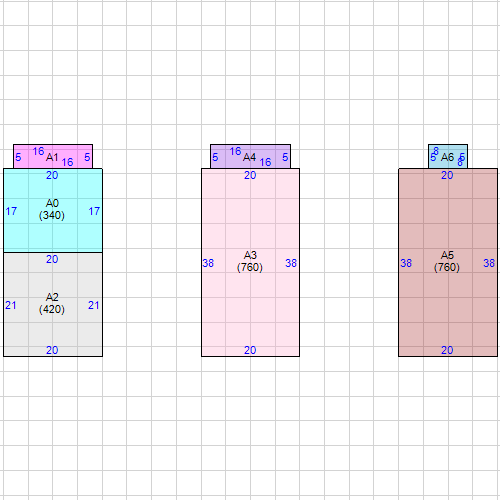Image resolution: width=500 pixels, height=500 pixels.
Task: Select the small blue A6 rectangle
Action: point(448,156)
